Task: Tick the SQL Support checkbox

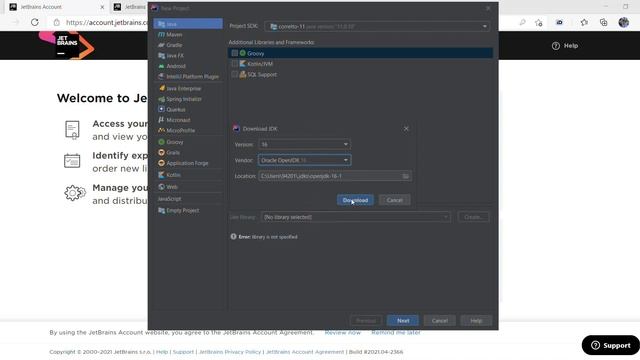Action: pyautogui.click(x=234, y=74)
